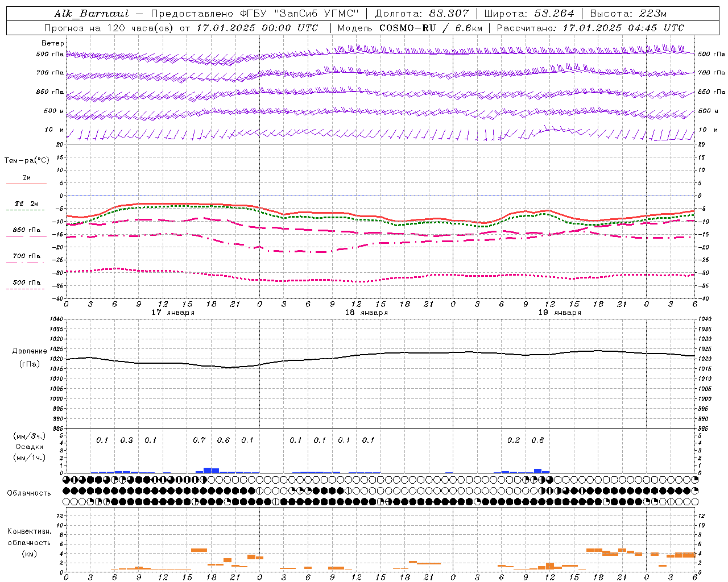Click the Td 2м dewpoint legend entry
This screenshot has height=582, width=728.
(x=27, y=203)
